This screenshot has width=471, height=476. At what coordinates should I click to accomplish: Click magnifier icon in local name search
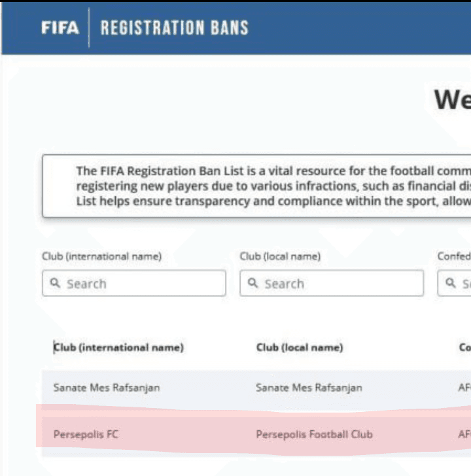tap(253, 283)
